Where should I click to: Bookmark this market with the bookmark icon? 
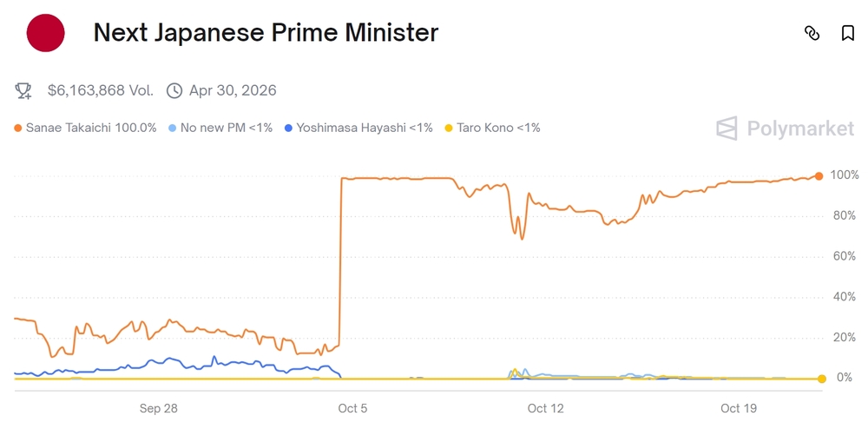coord(848,33)
